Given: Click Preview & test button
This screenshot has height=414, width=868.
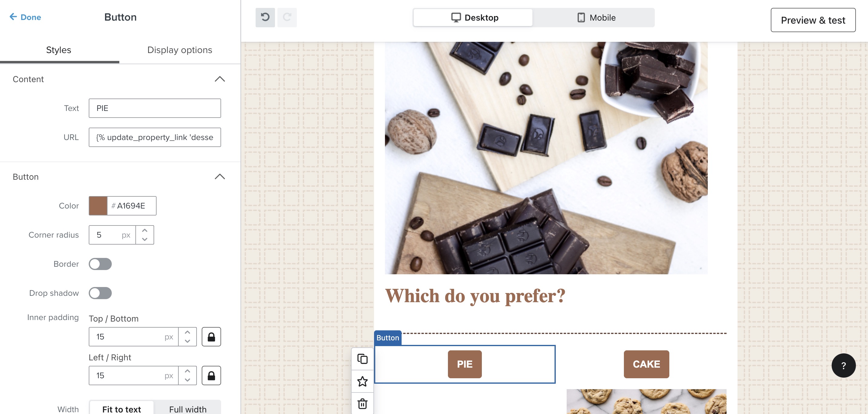Looking at the screenshot, I should (813, 19).
